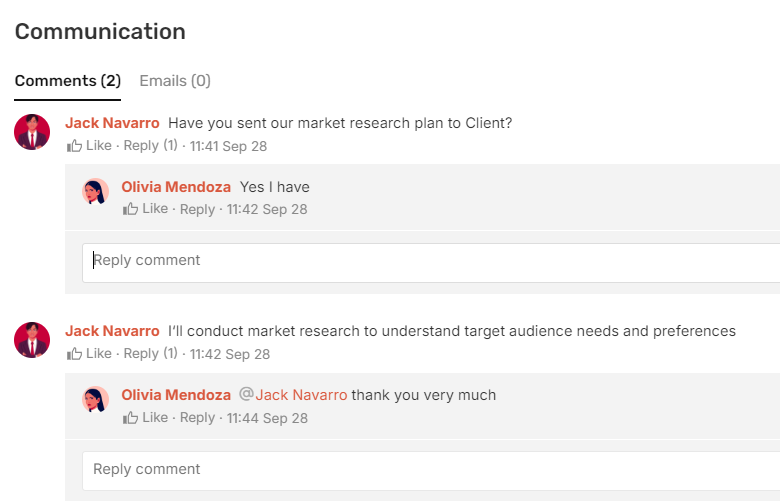Open the Emails (0) tab
Image resolution: width=780 pixels, height=501 pixels.
175,81
